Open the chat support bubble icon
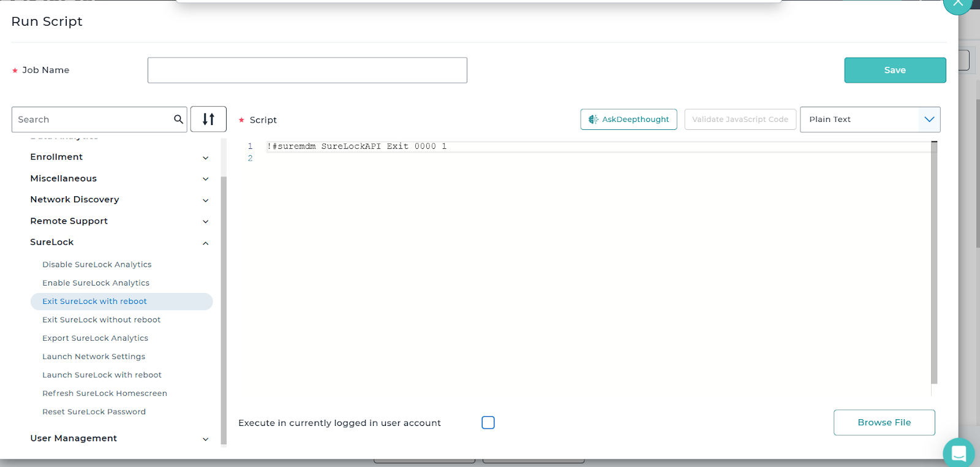980x467 pixels. click(959, 454)
